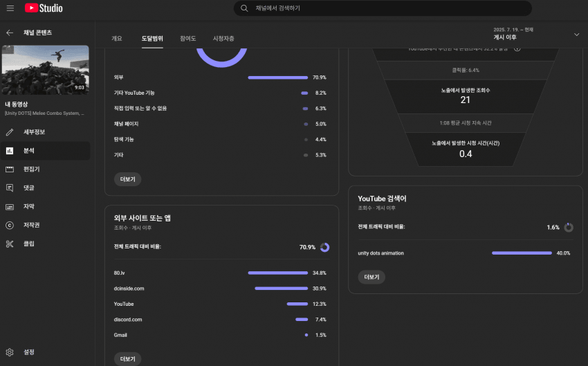Click the search magnifier icon
588x366 pixels.
coord(244,8)
